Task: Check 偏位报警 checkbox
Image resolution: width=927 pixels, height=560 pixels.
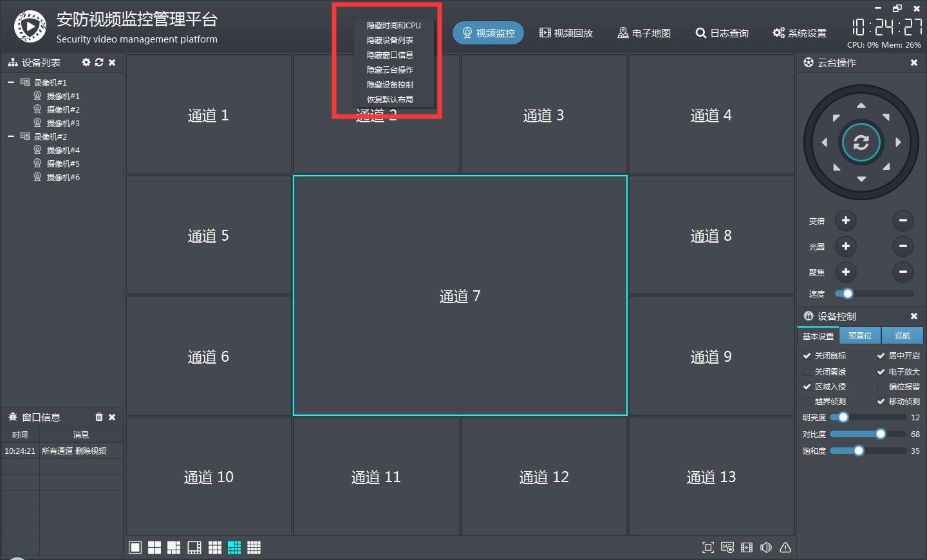Action: coord(881,387)
